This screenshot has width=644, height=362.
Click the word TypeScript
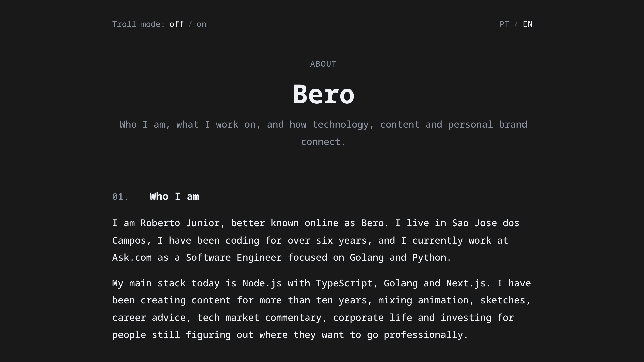(x=344, y=283)
